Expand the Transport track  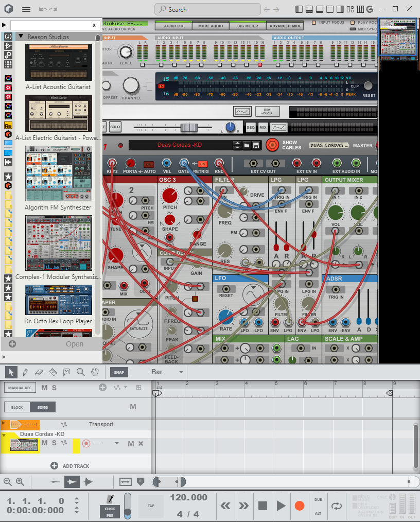[x=3, y=424]
